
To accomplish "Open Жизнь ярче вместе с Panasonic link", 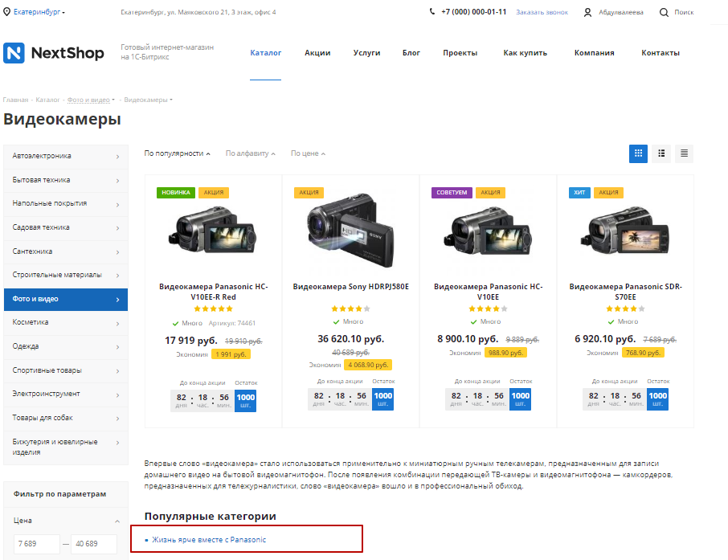I will pyautogui.click(x=209, y=540).
